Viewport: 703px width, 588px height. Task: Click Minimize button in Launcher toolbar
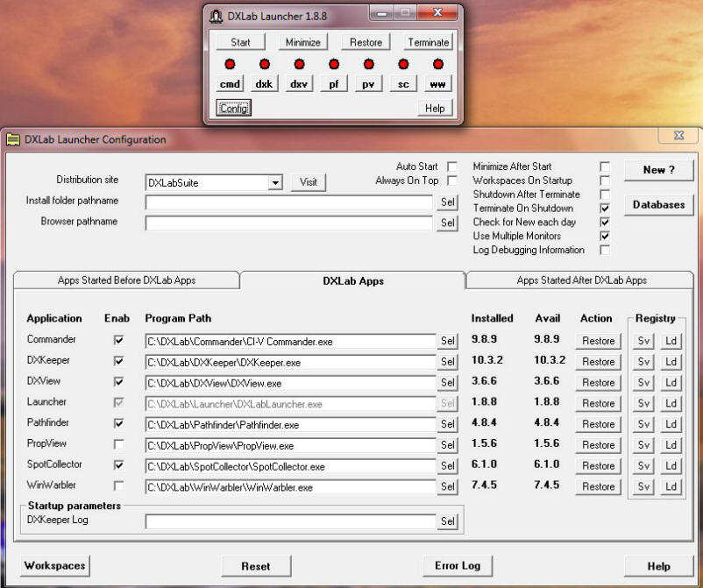pos(303,42)
